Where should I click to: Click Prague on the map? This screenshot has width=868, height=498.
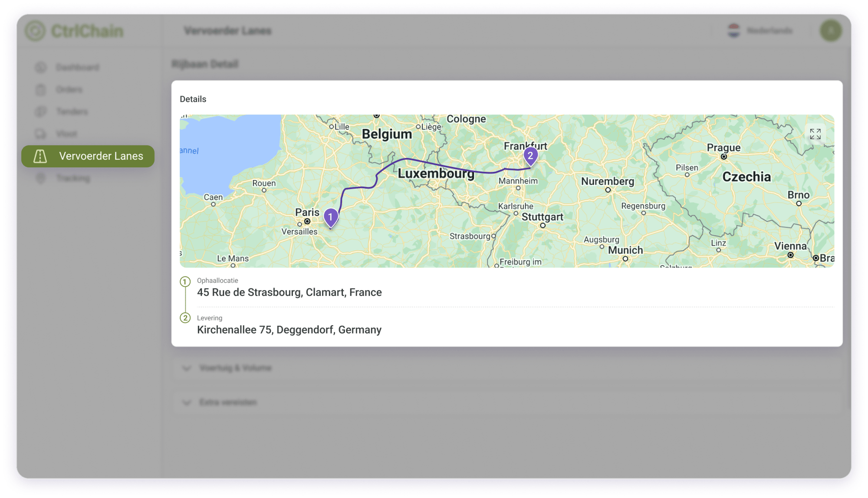coord(723,148)
